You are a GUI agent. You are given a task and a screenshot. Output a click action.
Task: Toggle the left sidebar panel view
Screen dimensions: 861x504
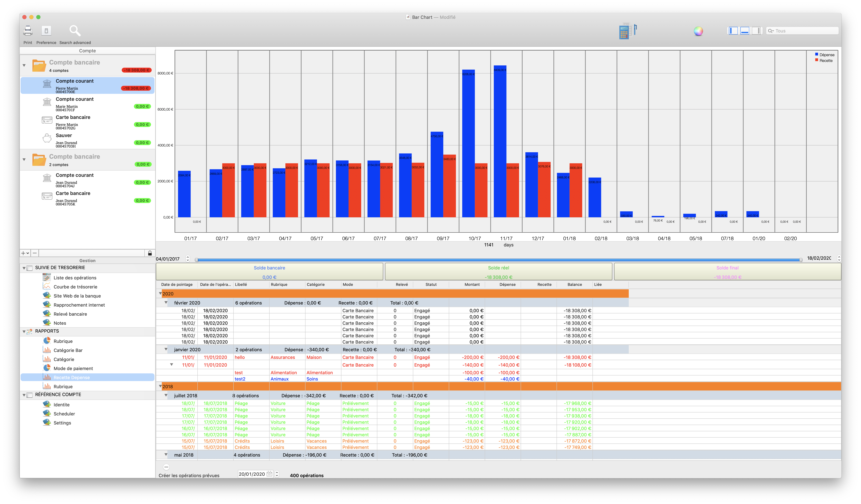[x=733, y=31]
